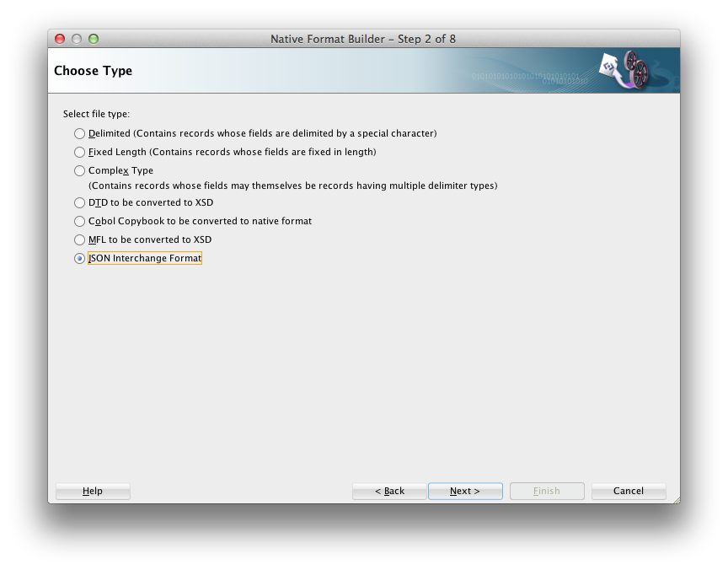This screenshot has width=728, height=570.
Task: Pick DTD to be converted to XSD
Action: (79, 202)
